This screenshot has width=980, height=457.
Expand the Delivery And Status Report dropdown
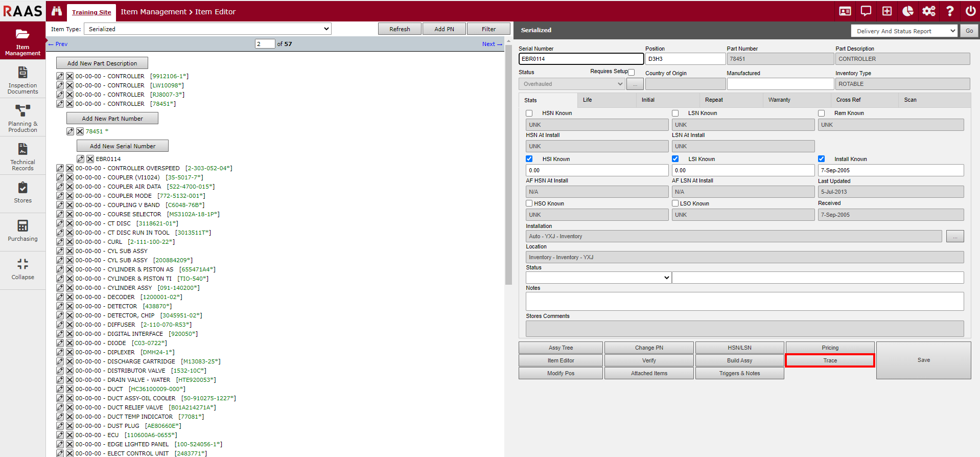click(x=903, y=31)
